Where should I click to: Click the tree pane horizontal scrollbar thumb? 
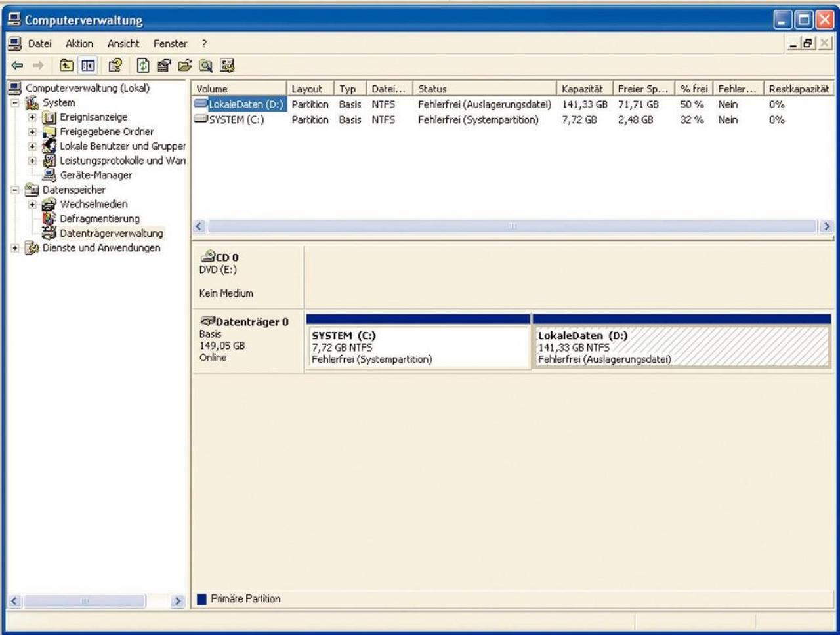pyautogui.click(x=85, y=601)
